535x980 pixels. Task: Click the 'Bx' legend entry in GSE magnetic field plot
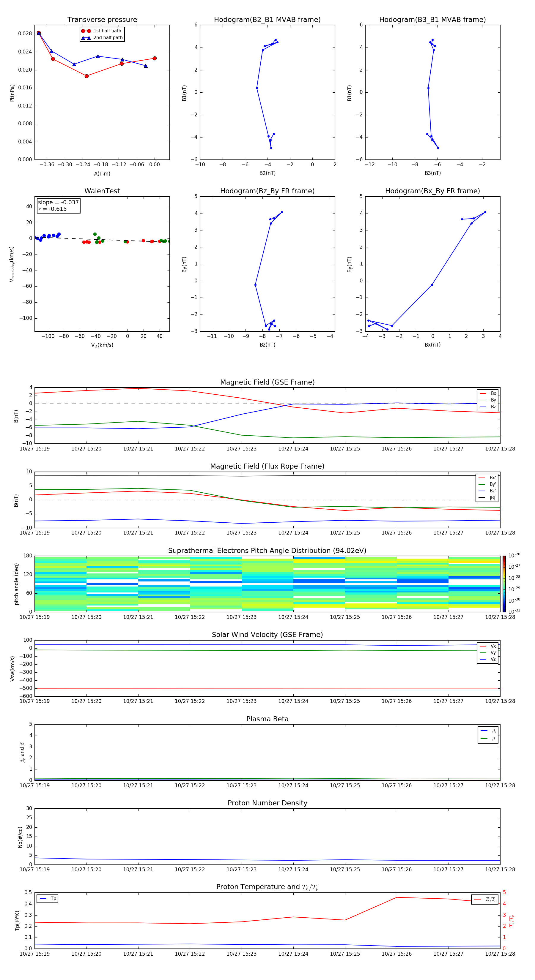pos(488,393)
